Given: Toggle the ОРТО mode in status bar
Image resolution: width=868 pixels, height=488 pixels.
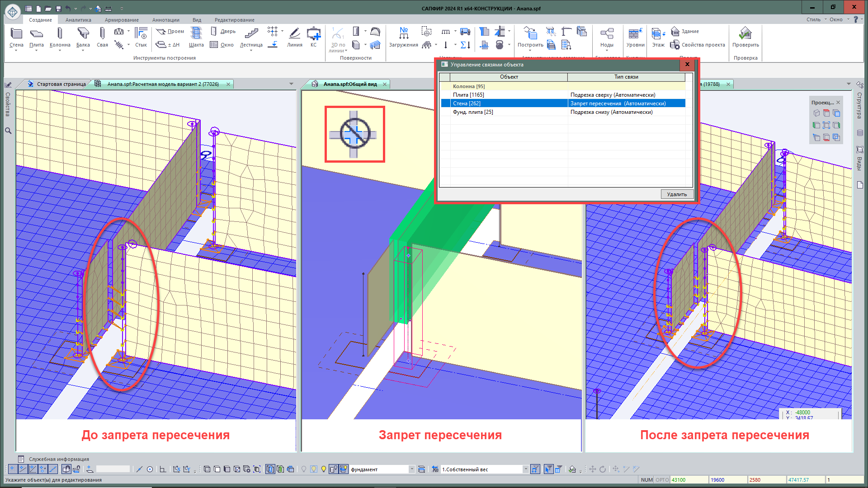Looking at the screenshot, I should click(662, 480).
